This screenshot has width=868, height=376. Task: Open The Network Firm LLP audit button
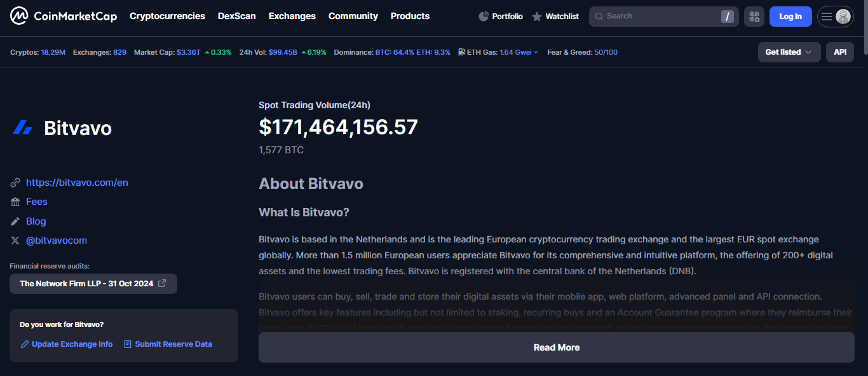pyautogui.click(x=93, y=284)
